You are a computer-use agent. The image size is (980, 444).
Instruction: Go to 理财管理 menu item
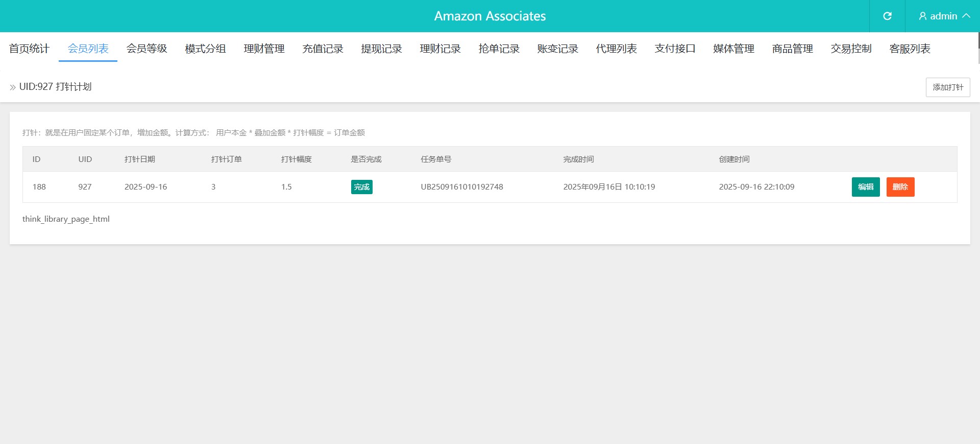pyautogui.click(x=264, y=49)
